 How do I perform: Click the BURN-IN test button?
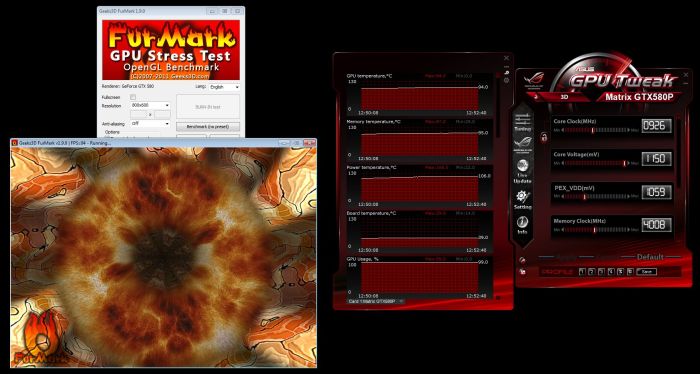click(x=208, y=107)
